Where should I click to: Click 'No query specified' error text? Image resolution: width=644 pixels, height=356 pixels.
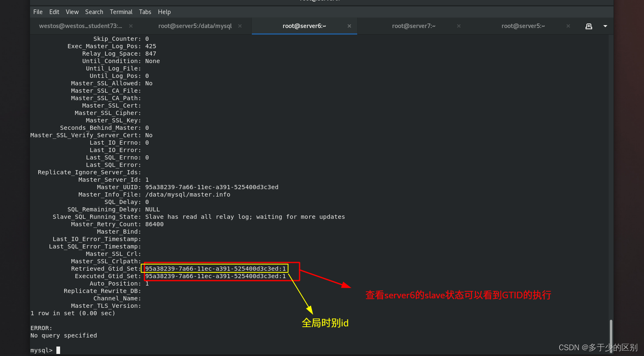click(64, 335)
